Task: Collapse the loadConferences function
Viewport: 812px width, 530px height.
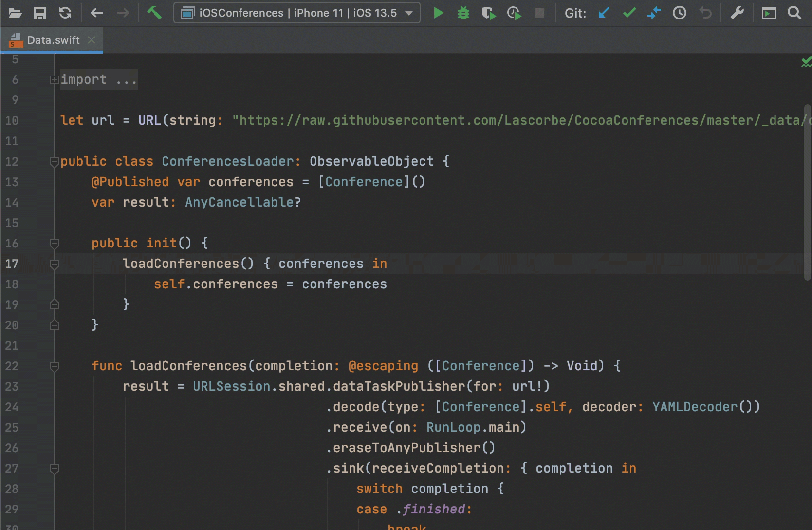Action: coord(54,366)
